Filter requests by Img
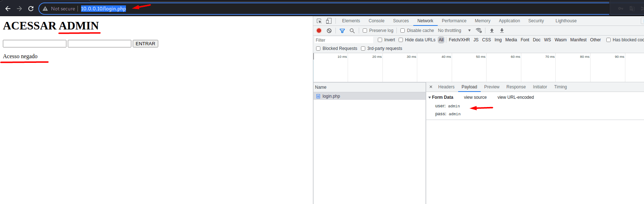Screen dimensions: 644x204 point(498,40)
